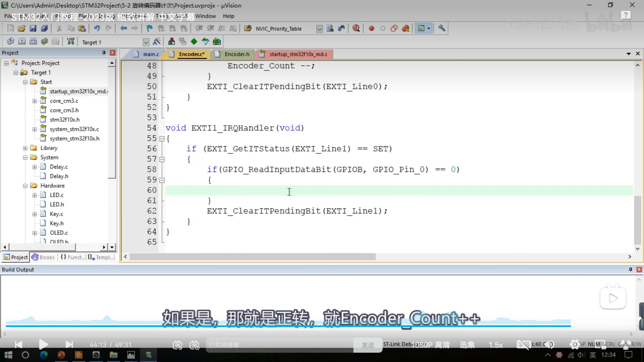The height and width of the screenshot is (362, 644).
Task: Click the Undo arrow icon
Action: (97, 28)
